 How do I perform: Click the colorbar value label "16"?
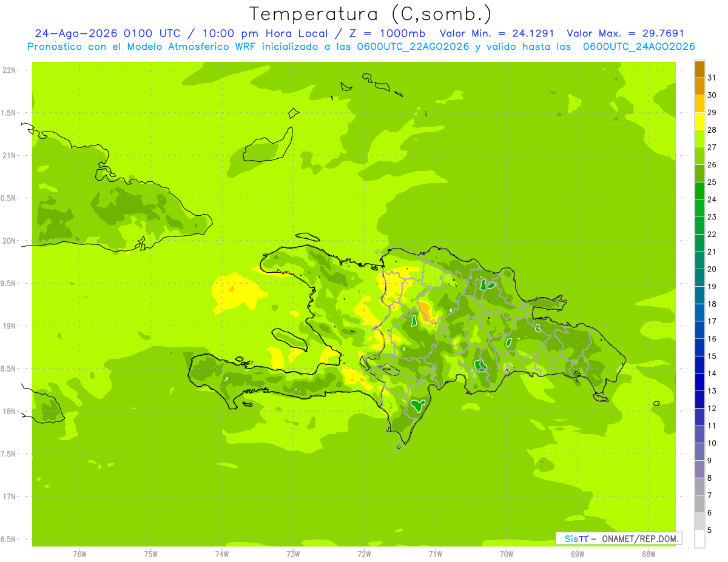coord(712,339)
